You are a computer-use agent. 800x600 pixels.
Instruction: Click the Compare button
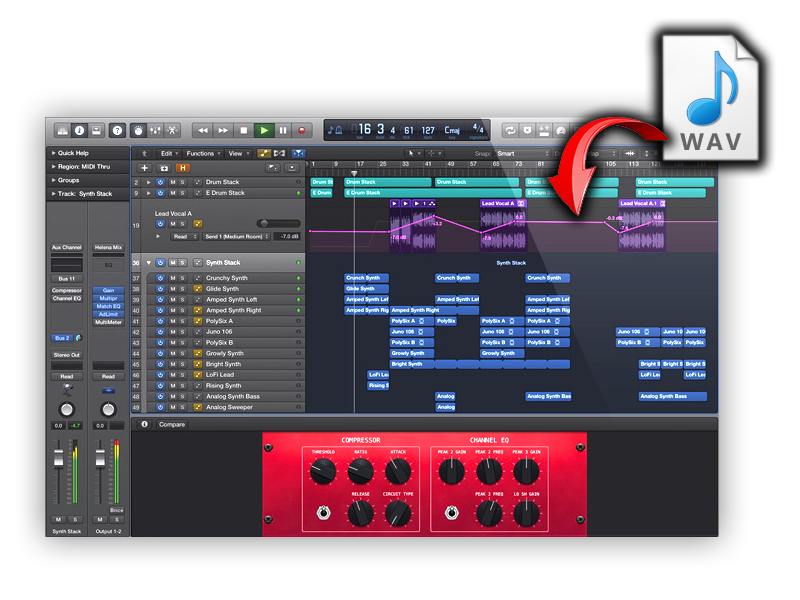172,425
